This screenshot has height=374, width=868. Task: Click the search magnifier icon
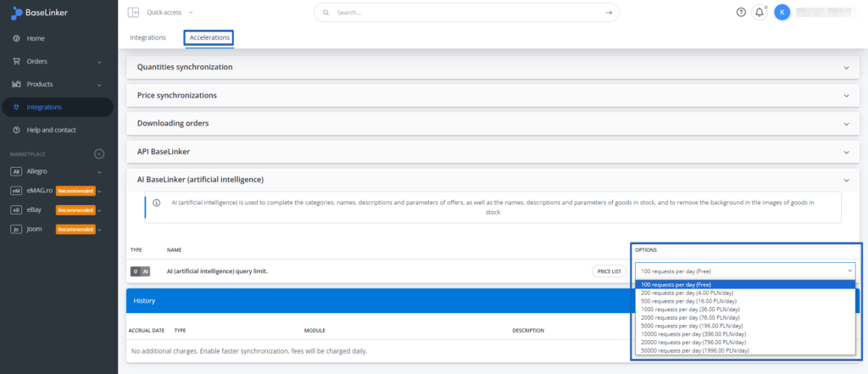click(x=325, y=12)
